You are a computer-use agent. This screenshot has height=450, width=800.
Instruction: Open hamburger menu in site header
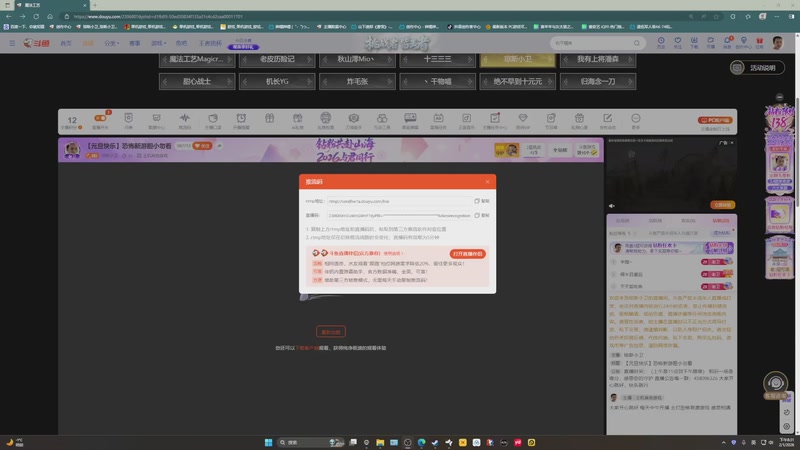[x=12, y=43]
